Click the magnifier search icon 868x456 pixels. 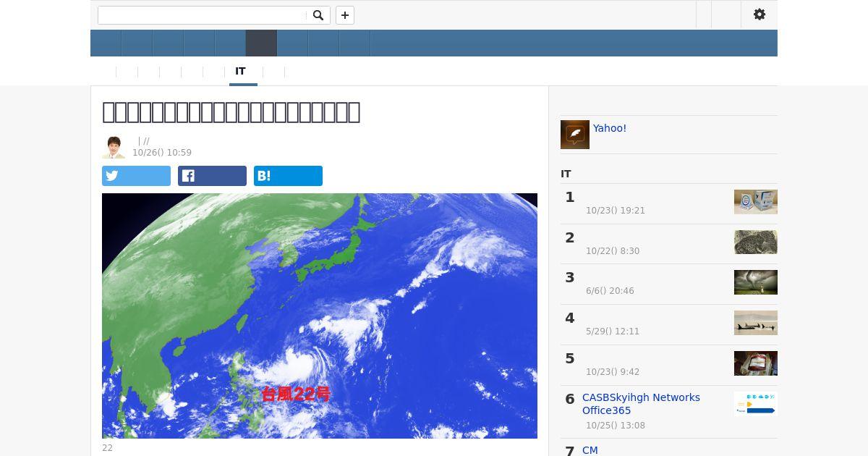[x=318, y=15]
